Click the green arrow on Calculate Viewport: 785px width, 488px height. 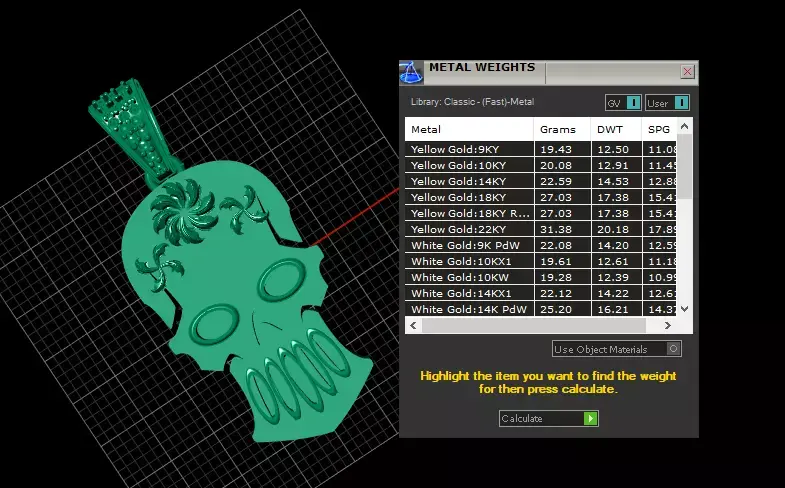pos(590,418)
